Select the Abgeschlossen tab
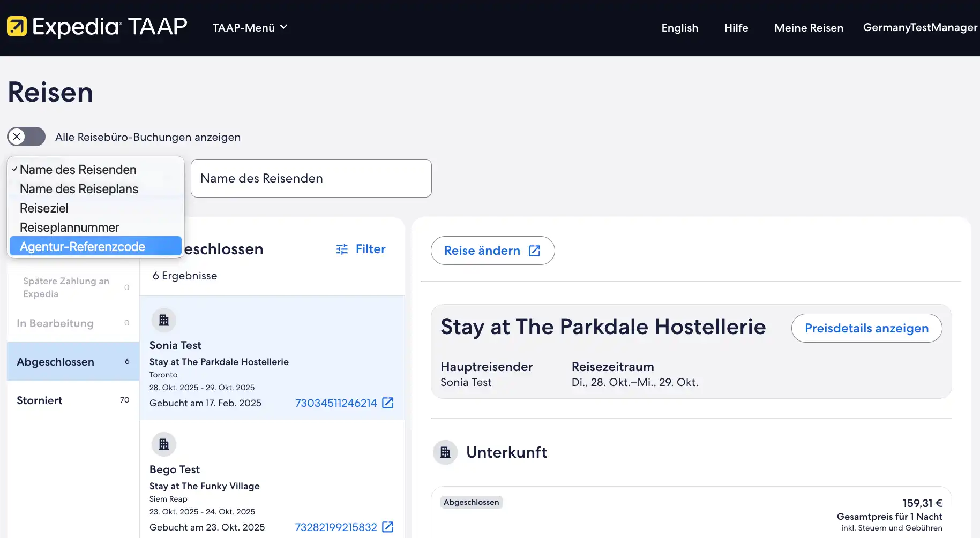This screenshot has height=538, width=980. click(x=73, y=362)
